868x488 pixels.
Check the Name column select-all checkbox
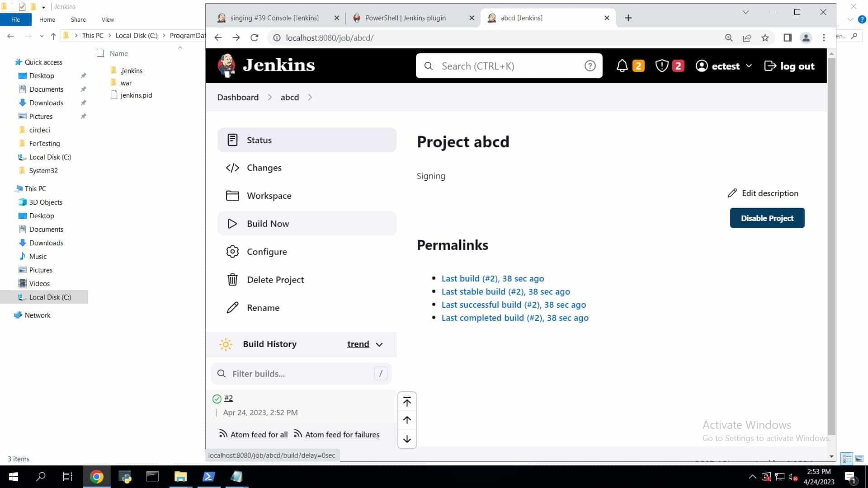[100, 53]
